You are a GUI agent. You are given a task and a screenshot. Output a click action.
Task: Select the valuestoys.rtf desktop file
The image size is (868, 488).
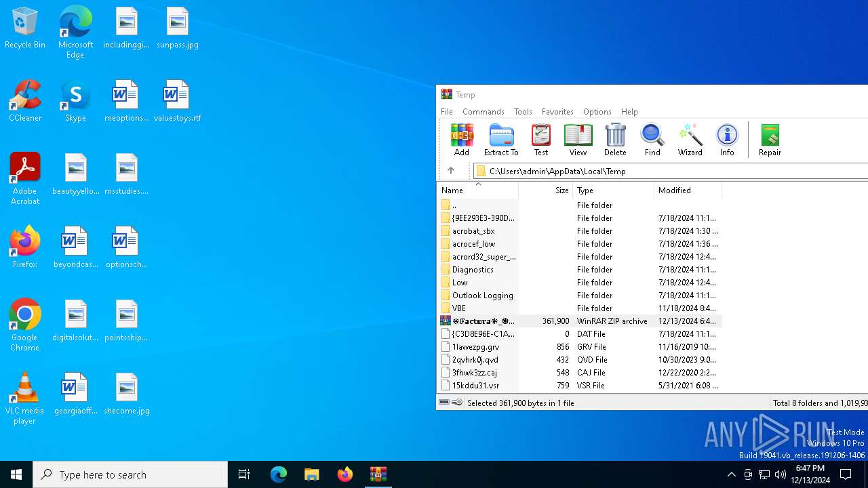[178, 101]
